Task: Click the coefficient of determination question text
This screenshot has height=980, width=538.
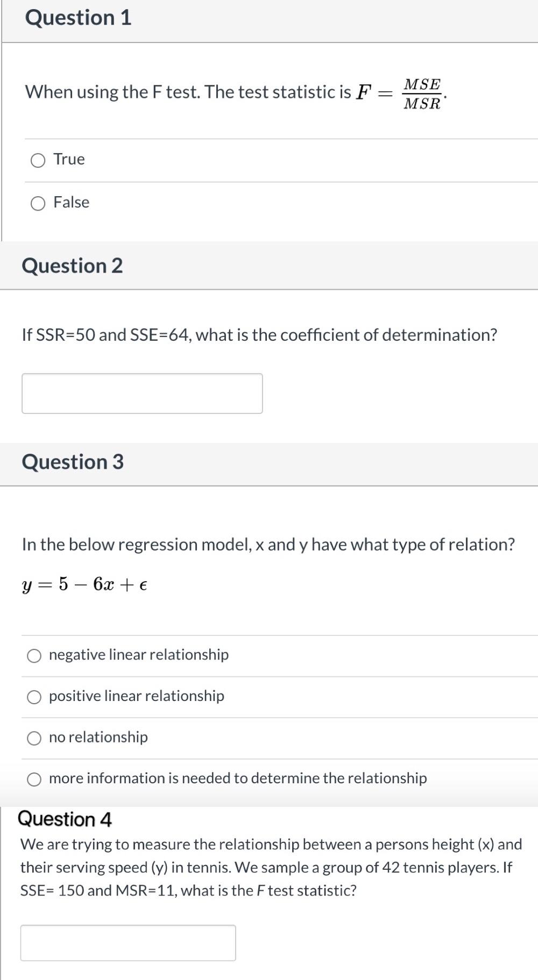Action: [x=260, y=335]
